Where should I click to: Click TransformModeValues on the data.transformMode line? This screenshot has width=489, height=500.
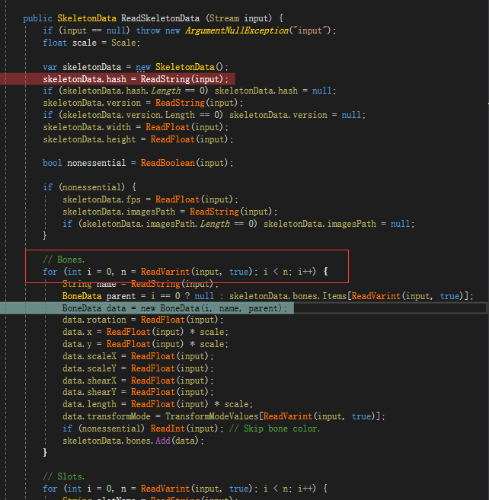[x=212, y=417]
